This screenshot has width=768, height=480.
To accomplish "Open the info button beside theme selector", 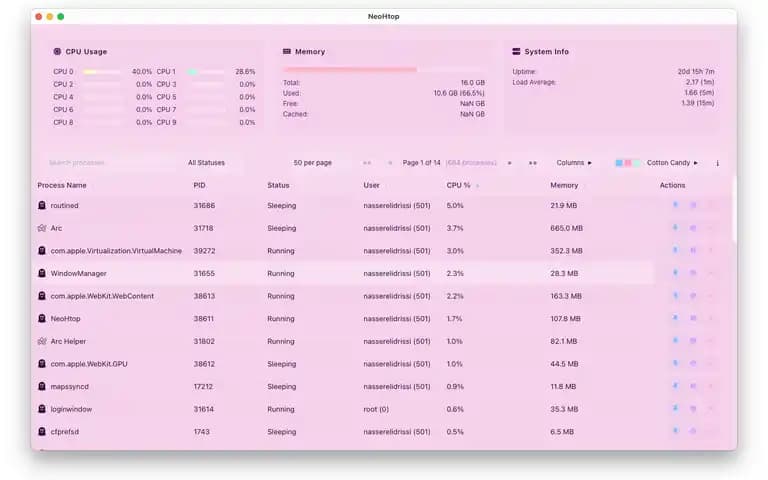I will click(x=718, y=163).
